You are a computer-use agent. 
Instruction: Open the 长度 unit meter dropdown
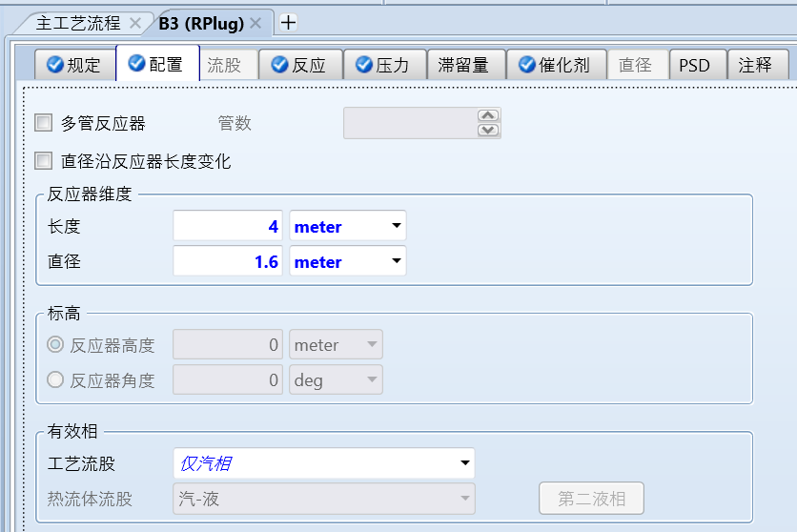[348, 226]
